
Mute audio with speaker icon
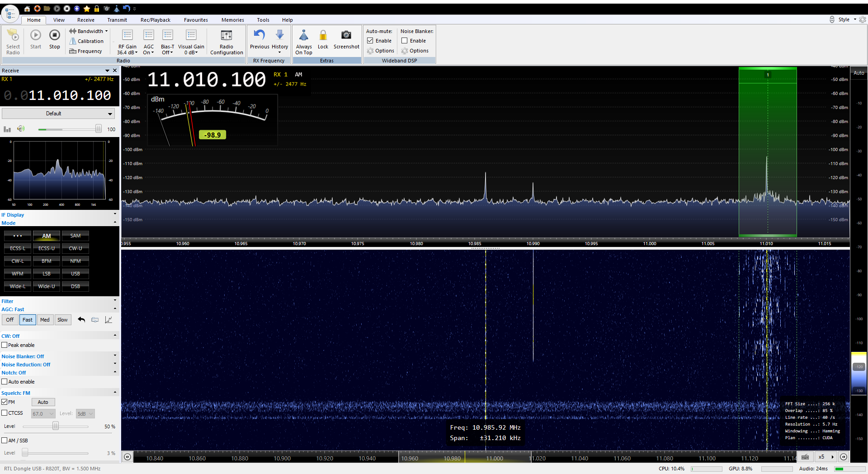click(21, 129)
